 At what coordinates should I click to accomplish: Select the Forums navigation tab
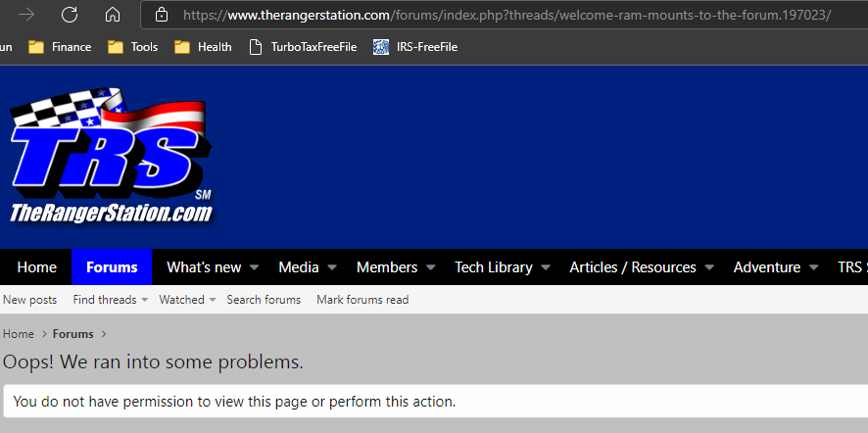click(112, 267)
